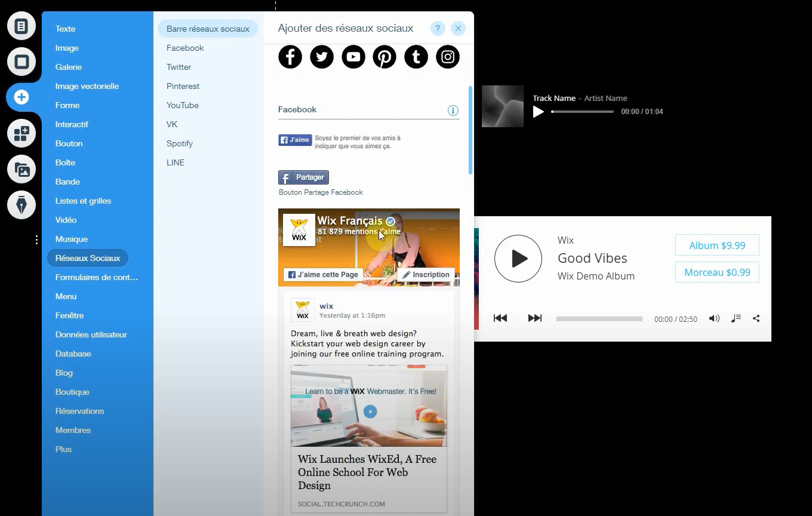Open LINE subcategory
Image resolution: width=812 pixels, height=516 pixels.
176,162
